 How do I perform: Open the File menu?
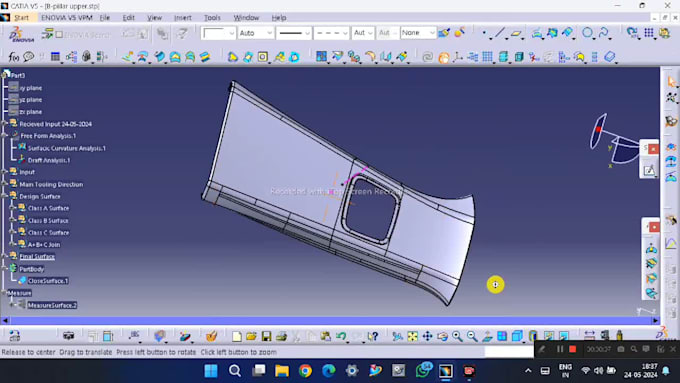click(105, 18)
